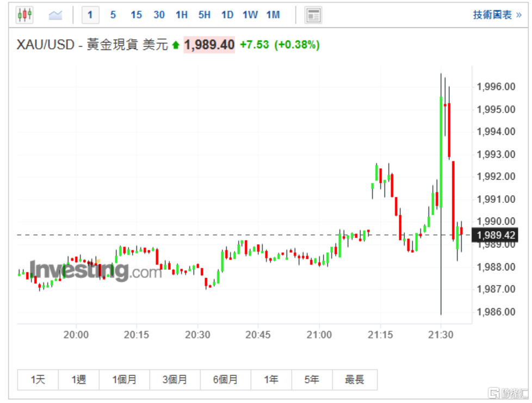Switch to the area chart icon

click(x=55, y=15)
